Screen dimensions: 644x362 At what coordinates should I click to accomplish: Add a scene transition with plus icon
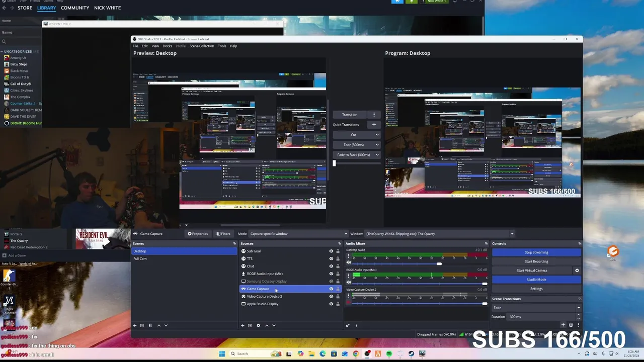[563, 325]
